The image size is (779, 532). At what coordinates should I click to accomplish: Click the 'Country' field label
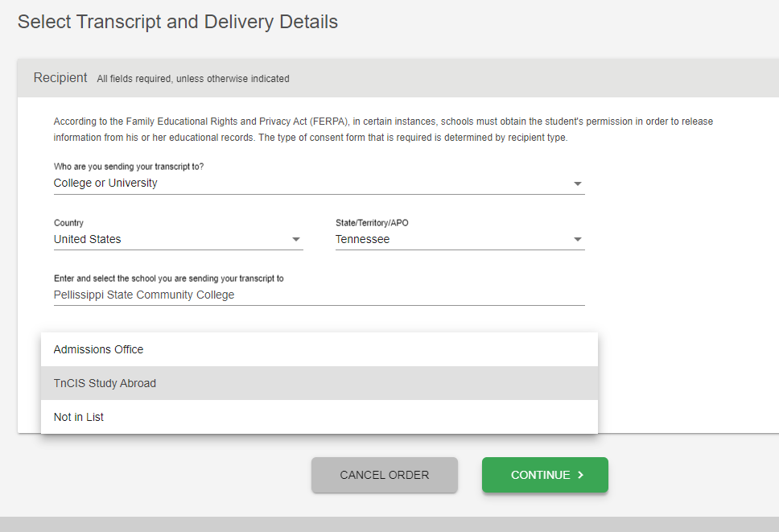(68, 223)
